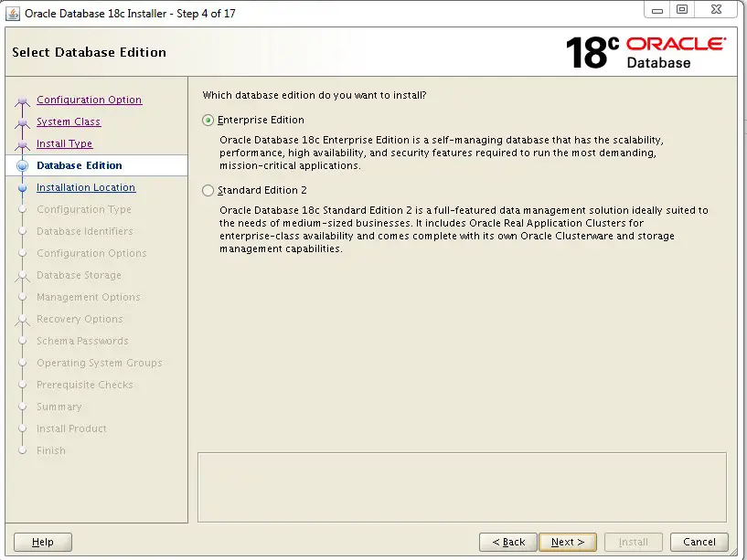Click the Database Storage step text
The width and height of the screenshot is (747, 560).
pos(79,275)
